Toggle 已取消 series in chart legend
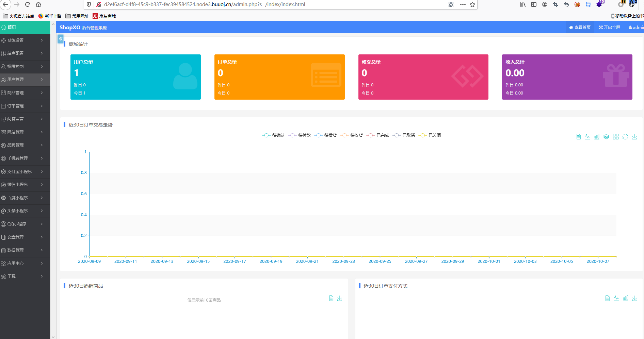 click(404, 135)
